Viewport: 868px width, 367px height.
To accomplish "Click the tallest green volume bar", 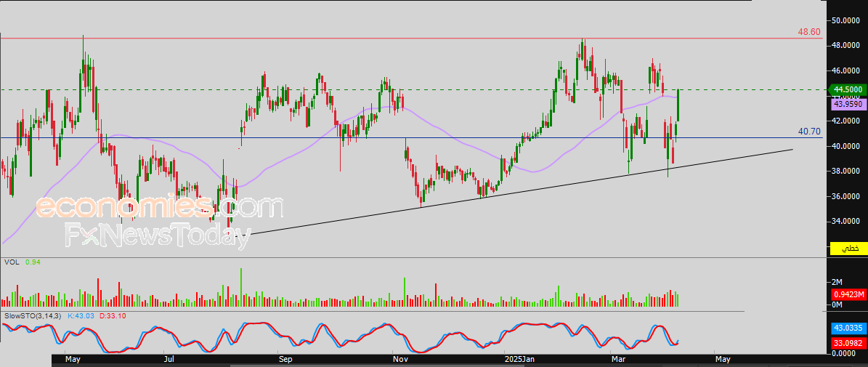I will [x=241, y=287].
